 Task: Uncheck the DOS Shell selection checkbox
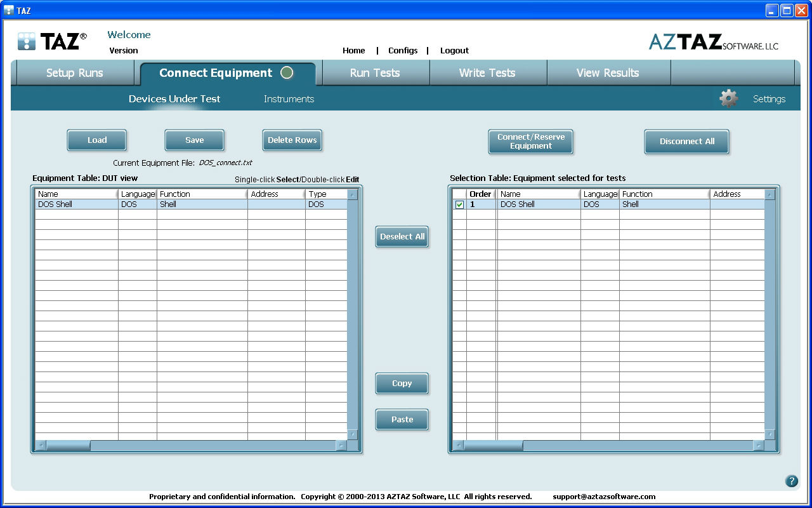(x=459, y=204)
